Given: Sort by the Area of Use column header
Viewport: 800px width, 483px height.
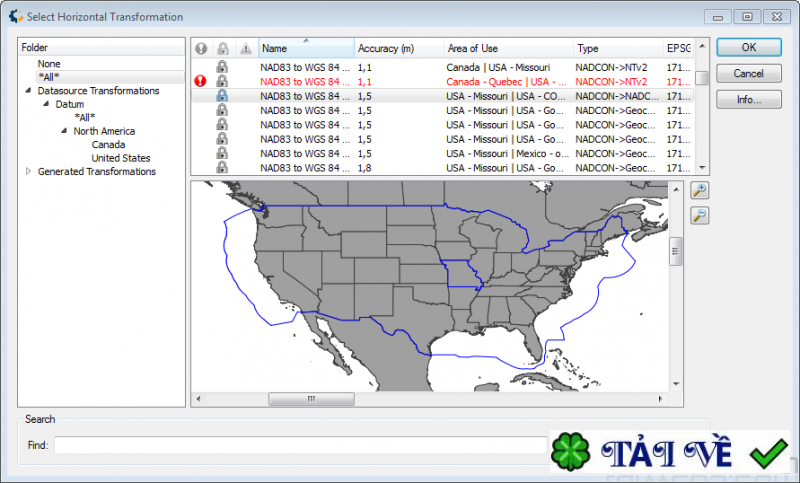Looking at the screenshot, I should 509,48.
